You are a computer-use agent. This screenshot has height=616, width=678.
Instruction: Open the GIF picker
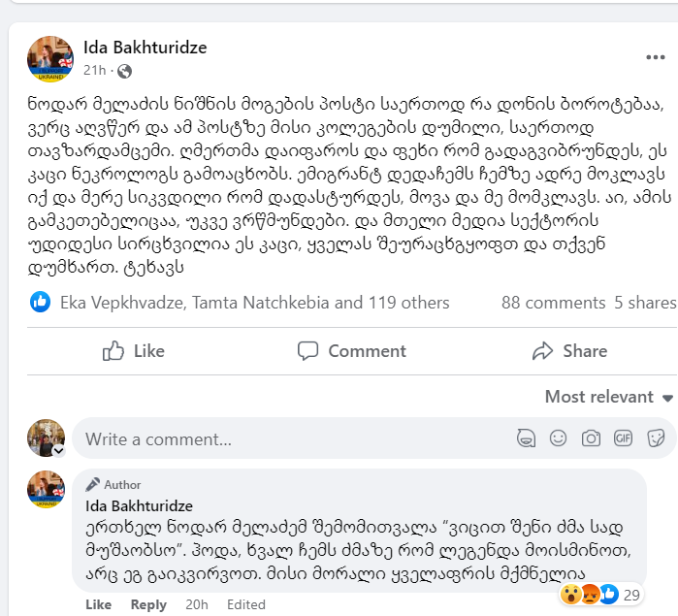pyautogui.click(x=623, y=438)
